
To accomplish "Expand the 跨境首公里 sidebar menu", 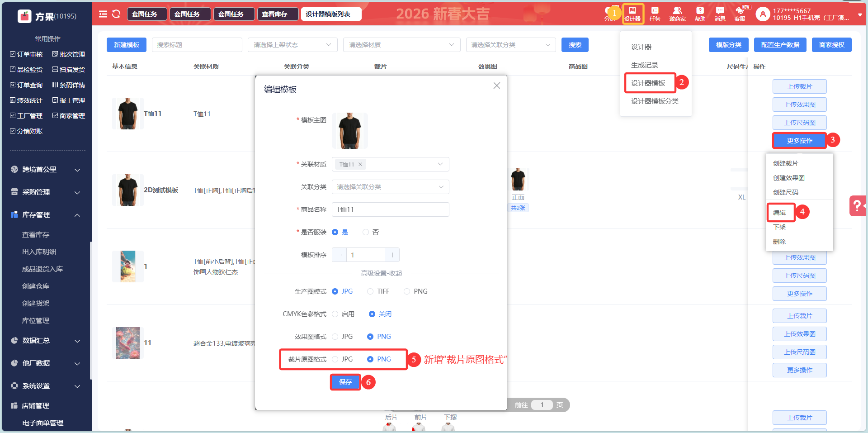I will [x=46, y=170].
